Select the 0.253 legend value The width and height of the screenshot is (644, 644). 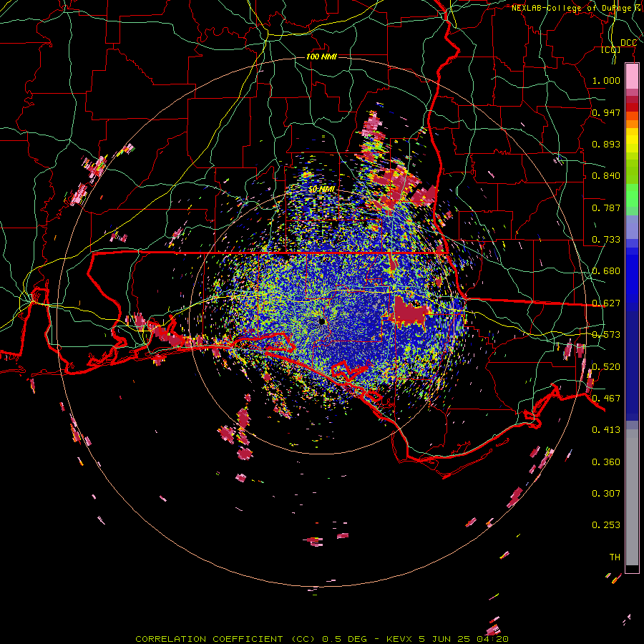click(x=606, y=525)
